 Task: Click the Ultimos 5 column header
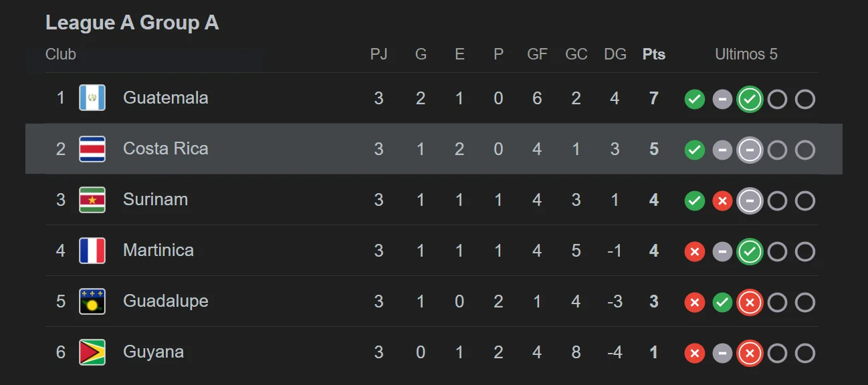746,54
